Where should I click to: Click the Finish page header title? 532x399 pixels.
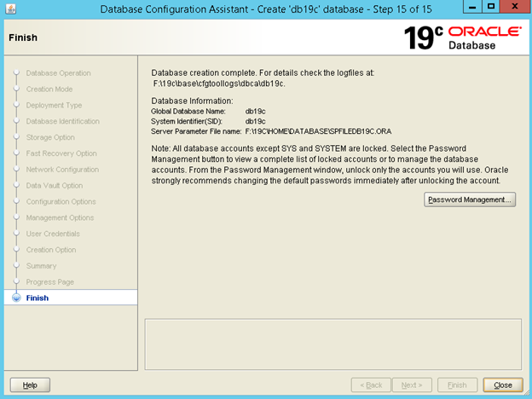[23, 38]
